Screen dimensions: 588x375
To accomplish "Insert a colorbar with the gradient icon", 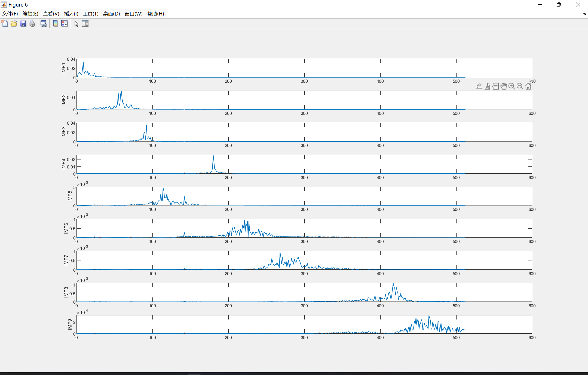I will [55, 24].
